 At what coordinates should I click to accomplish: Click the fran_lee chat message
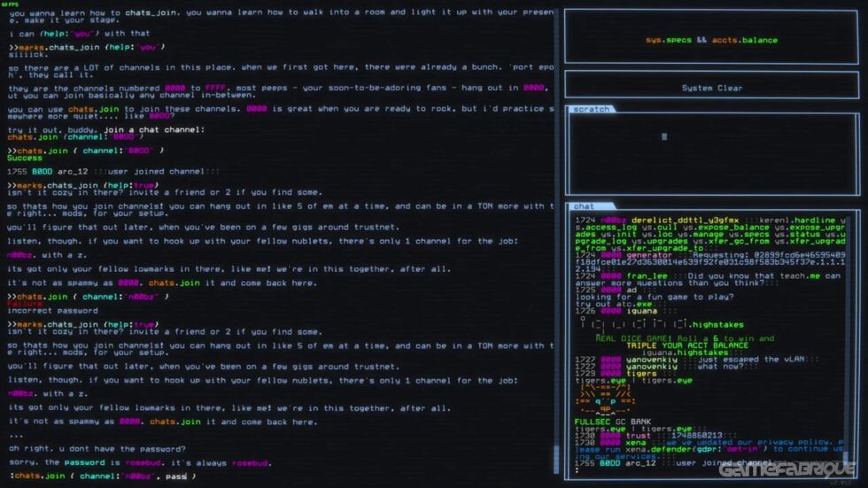(709, 279)
